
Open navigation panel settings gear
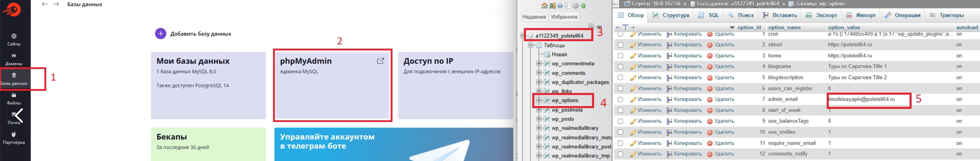[576, 6]
